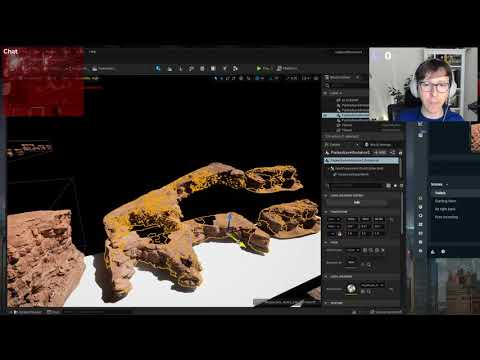Select the 'Starting soon' scene
Viewport: 480px width, 360px height.
pos(445,201)
